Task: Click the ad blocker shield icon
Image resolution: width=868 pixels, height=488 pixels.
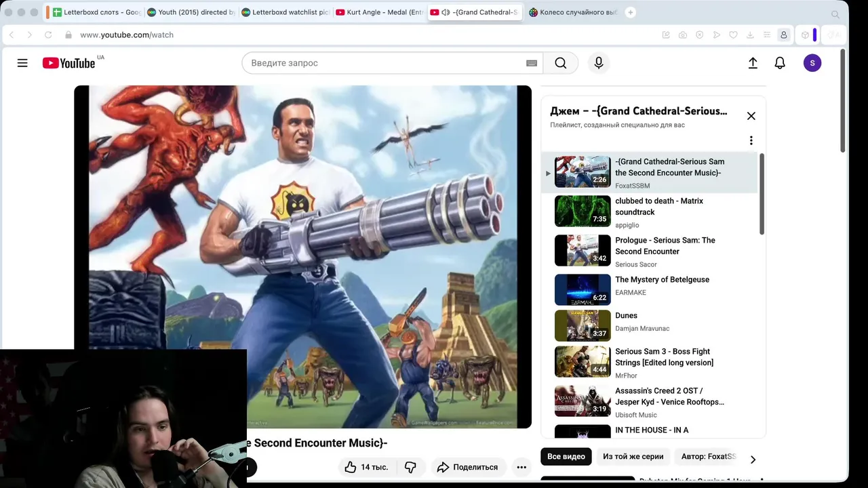Action: pos(699,35)
